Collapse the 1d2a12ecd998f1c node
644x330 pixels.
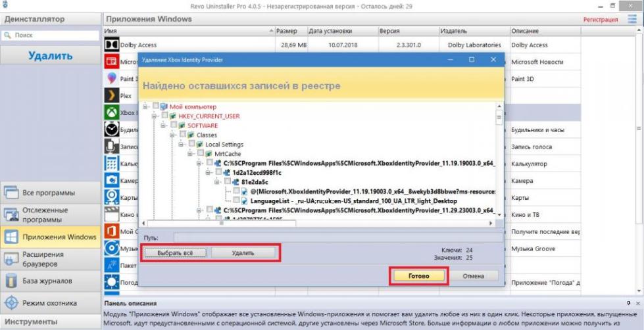[x=209, y=172]
